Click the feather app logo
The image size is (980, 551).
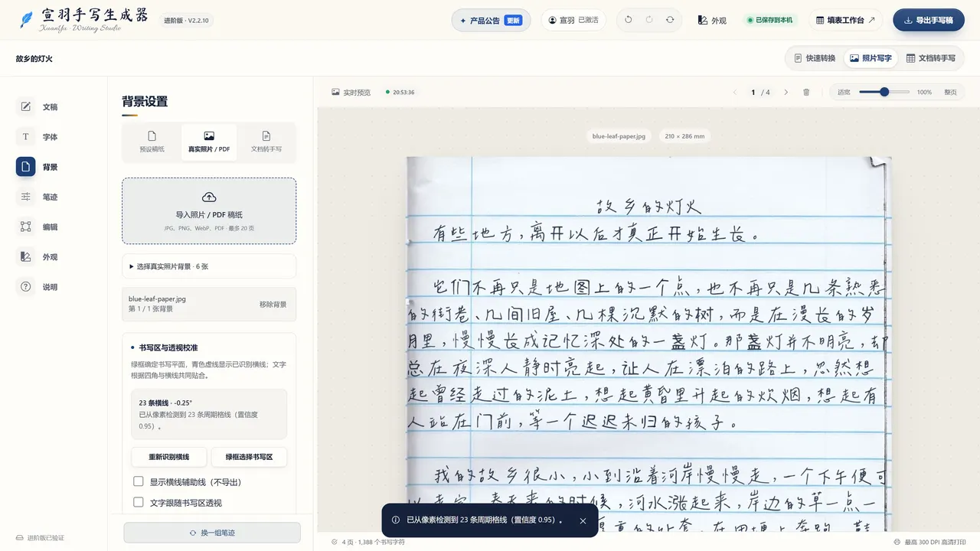[x=27, y=20]
